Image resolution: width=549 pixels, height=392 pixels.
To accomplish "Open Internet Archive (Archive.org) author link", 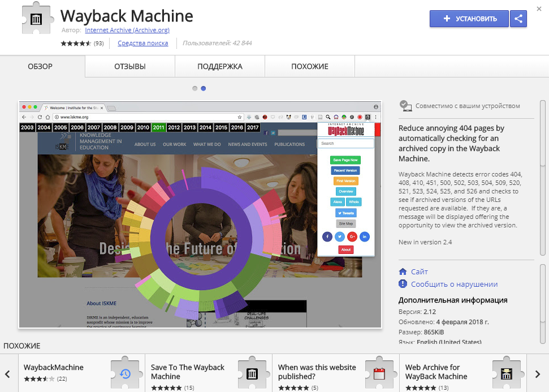I will [127, 30].
